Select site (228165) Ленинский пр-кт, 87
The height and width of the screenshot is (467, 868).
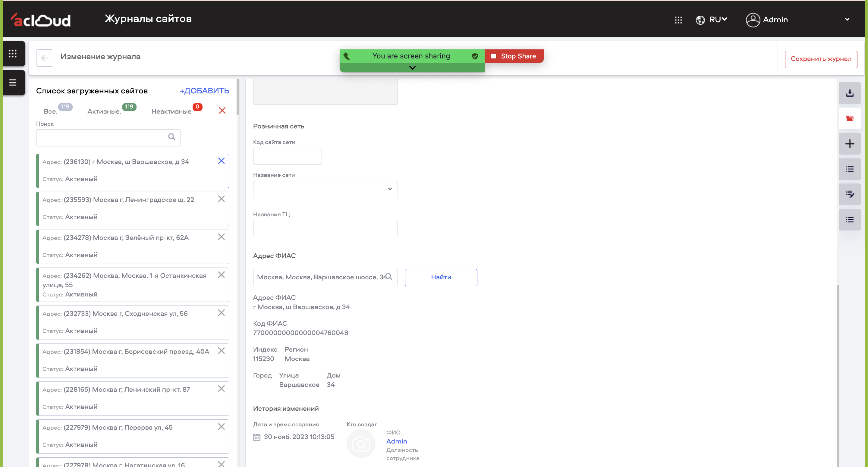133,398
